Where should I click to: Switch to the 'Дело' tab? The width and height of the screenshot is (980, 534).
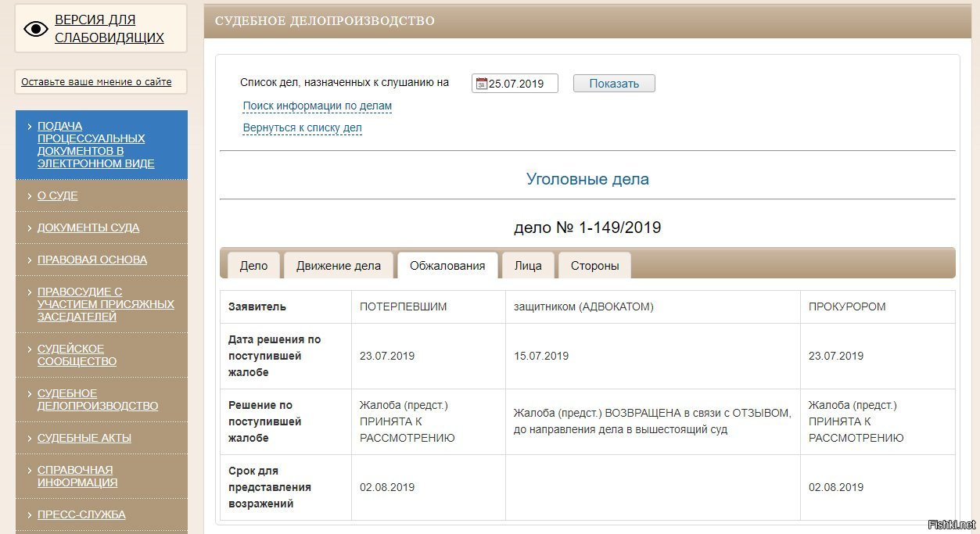pyautogui.click(x=253, y=266)
